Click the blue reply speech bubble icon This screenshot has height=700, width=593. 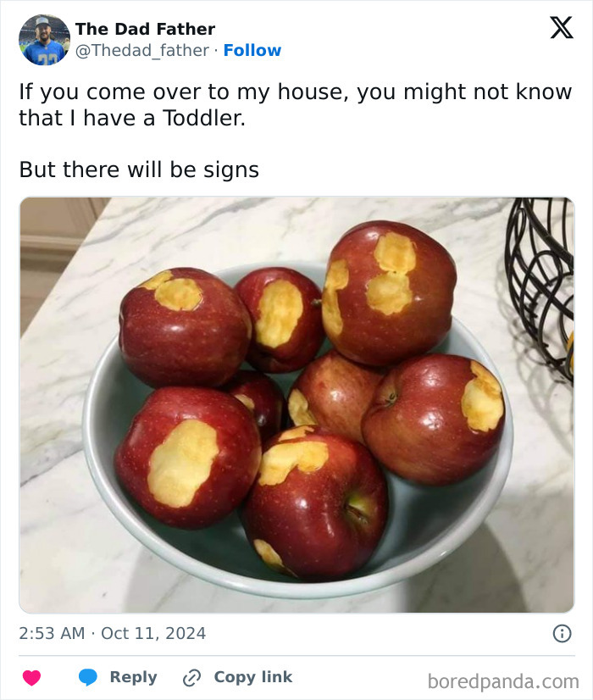pos(88,677)
